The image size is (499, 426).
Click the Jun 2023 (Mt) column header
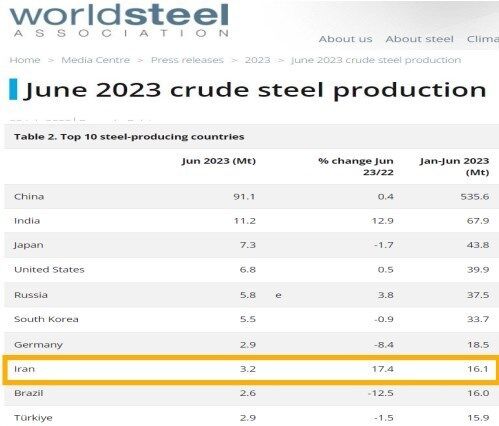point(219,161)
